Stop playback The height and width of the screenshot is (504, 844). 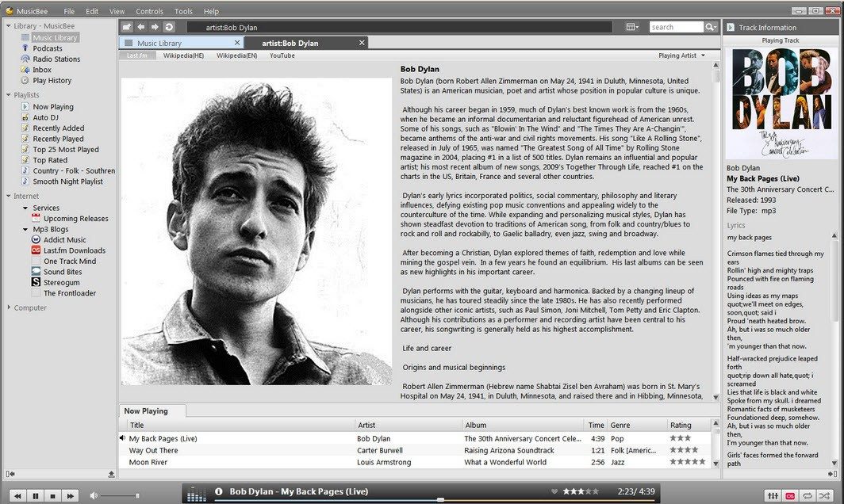click(x=52, y=496)
